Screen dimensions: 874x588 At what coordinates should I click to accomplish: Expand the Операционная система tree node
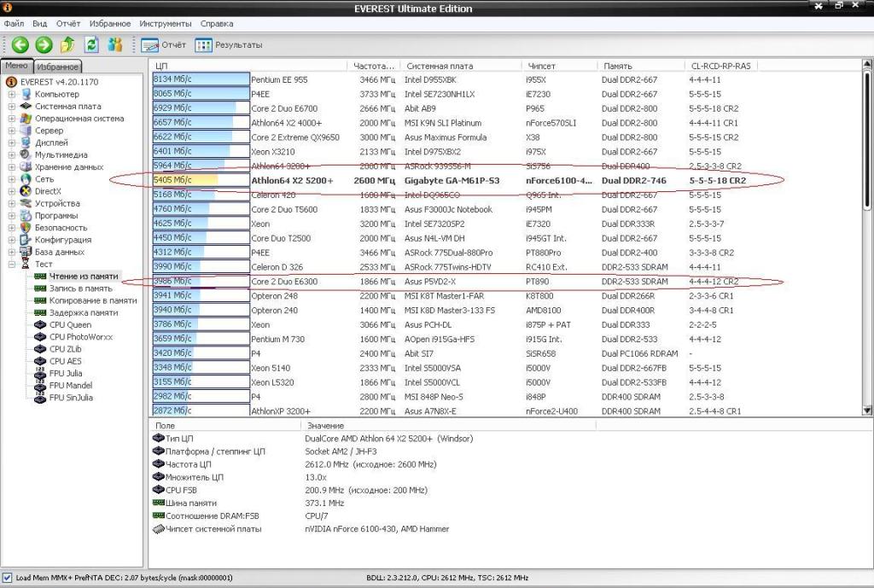(12, 119)
